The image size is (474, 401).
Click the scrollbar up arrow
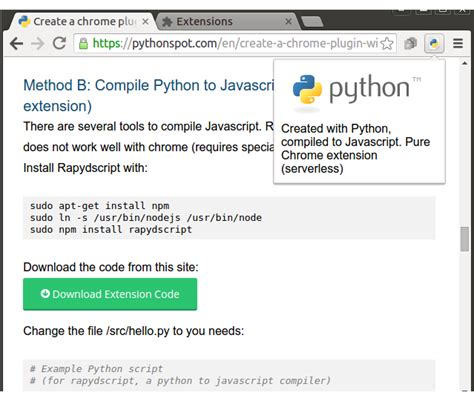coord(465,63)
